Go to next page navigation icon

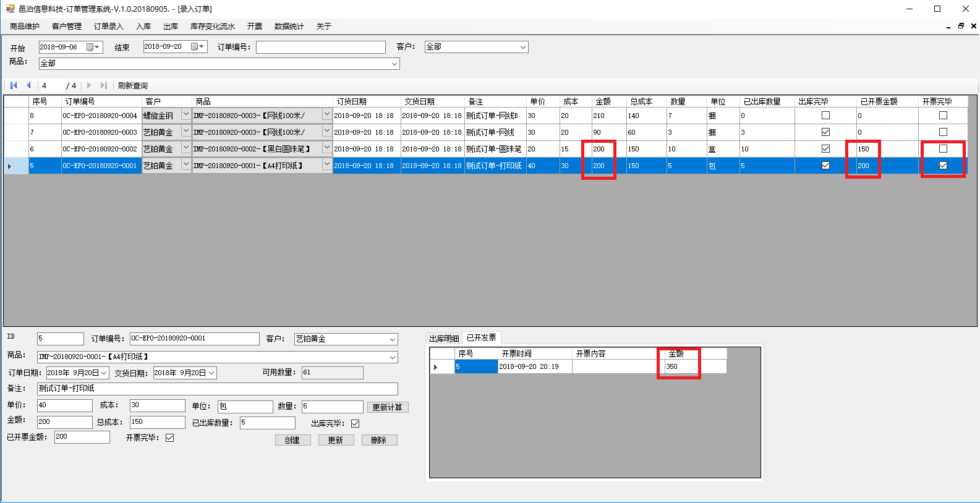pyautogui.click(x=89, y=85)
